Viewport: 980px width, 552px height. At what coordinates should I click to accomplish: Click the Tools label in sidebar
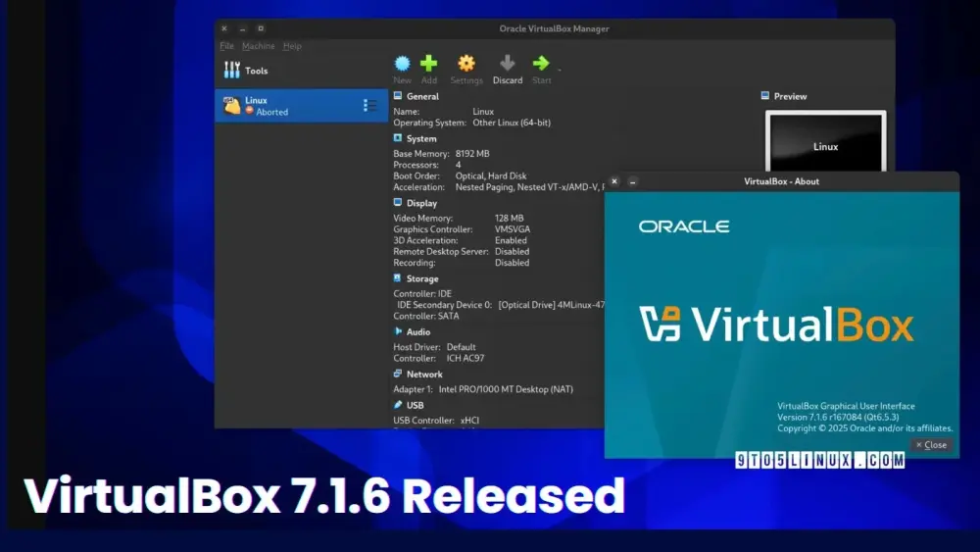256,71
